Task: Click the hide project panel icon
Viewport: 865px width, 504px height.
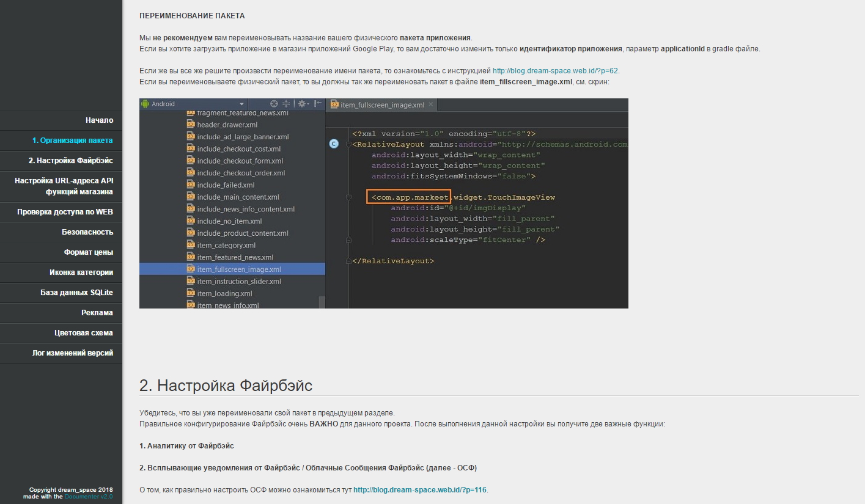Action: click(318, 104)
